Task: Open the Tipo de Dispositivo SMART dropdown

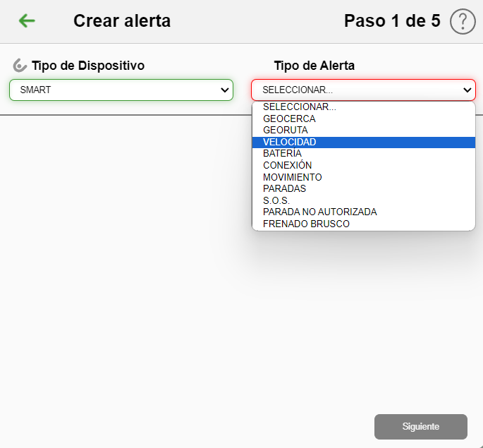Action: pos(121,90)
